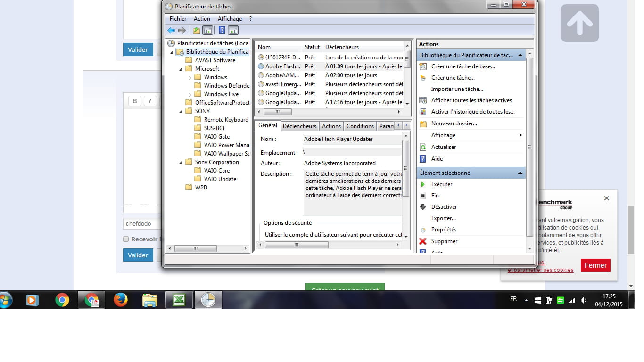Image resolution: width=644 pixels, height=362 pixels.
Task: Click the Firefox icon in the taskbar
Action: pos(121,300)
